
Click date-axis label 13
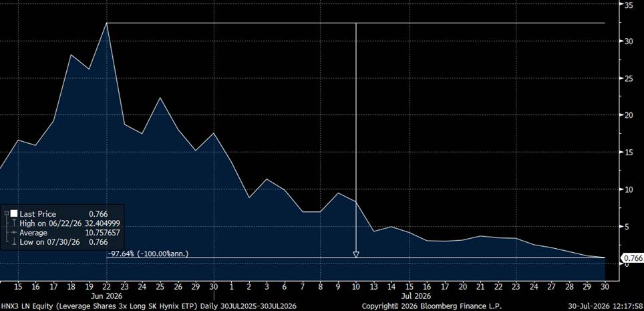(373, 286)
